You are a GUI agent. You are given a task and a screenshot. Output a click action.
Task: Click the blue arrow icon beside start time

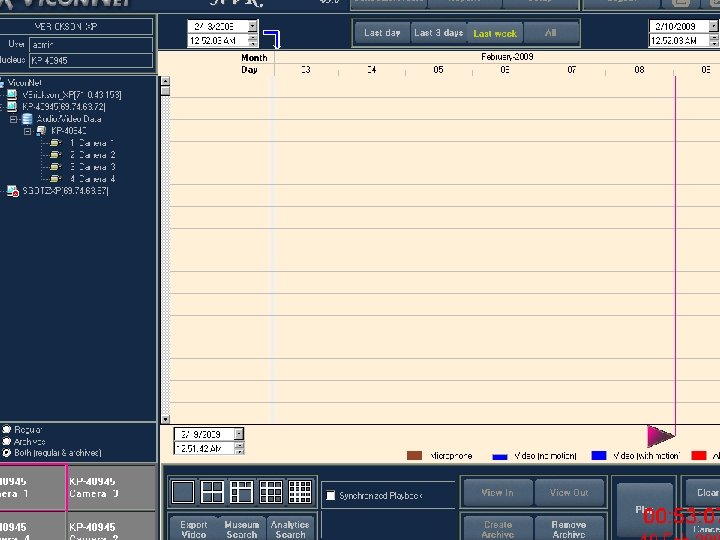272,39
